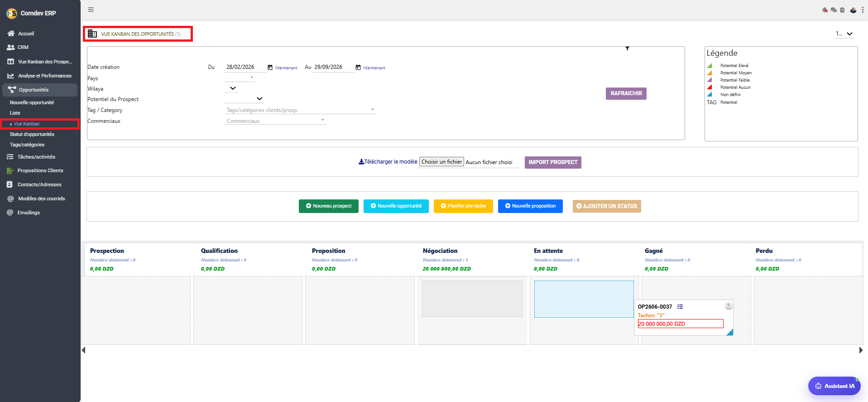
Task: Click the Nouvelle opportunité button
Action: click(x=396, y=206)
